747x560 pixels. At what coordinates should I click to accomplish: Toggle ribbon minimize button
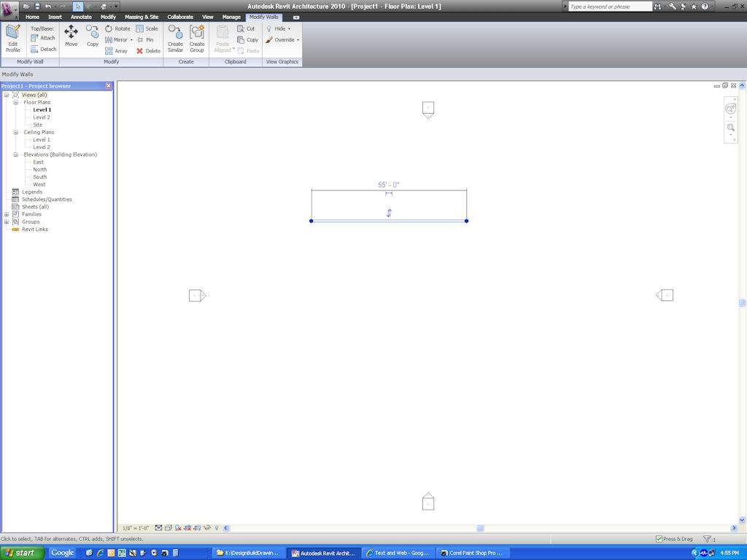(x=296, y=17)
